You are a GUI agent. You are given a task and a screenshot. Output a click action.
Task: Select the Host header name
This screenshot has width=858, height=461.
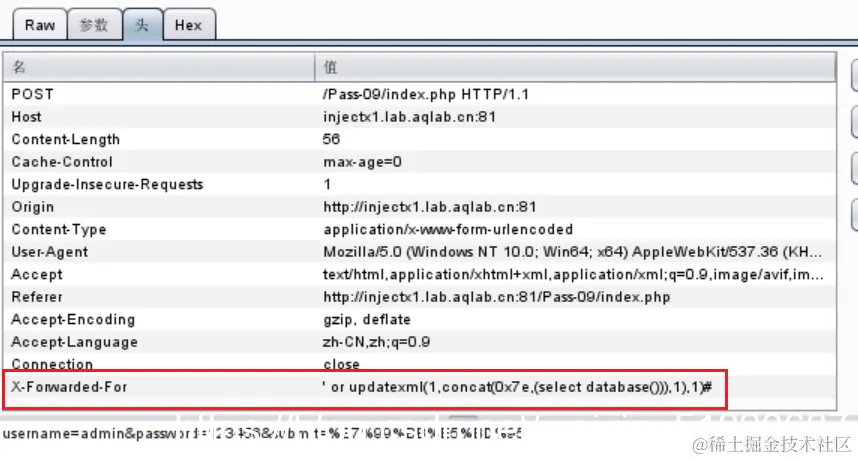(26, 117)
